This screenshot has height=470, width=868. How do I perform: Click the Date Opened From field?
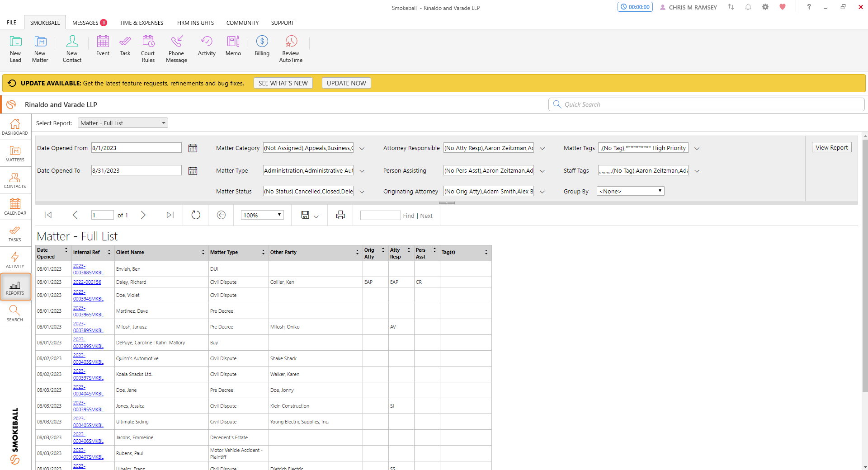point(136,148)
